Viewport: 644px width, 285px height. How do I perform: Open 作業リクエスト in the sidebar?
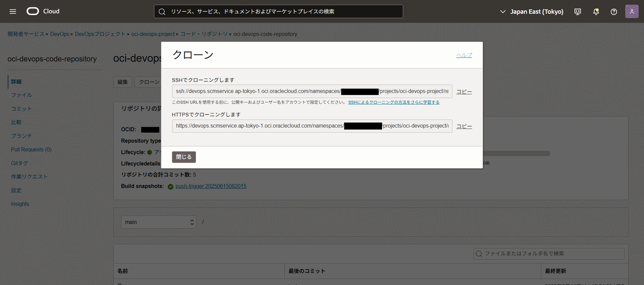pos(30,177)
